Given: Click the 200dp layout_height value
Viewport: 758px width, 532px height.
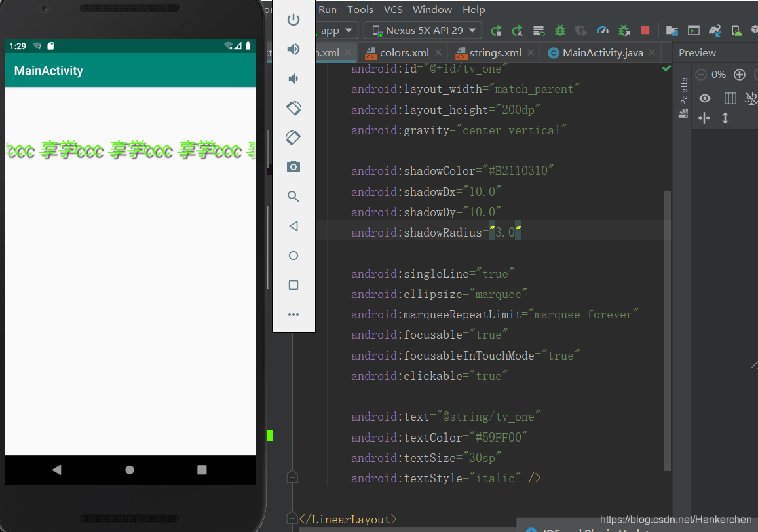Looking at the screenshot, I should click(518, 110).
